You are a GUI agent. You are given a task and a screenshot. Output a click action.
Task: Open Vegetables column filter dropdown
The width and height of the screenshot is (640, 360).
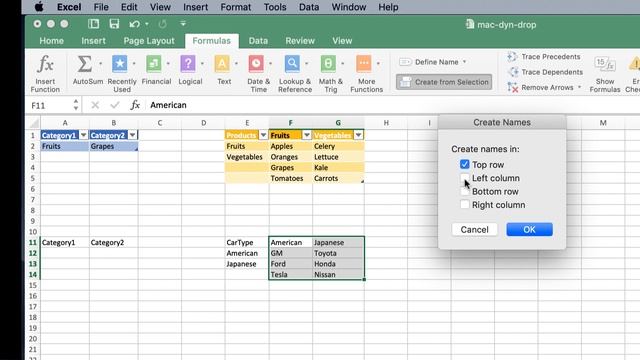coord(358,135)
